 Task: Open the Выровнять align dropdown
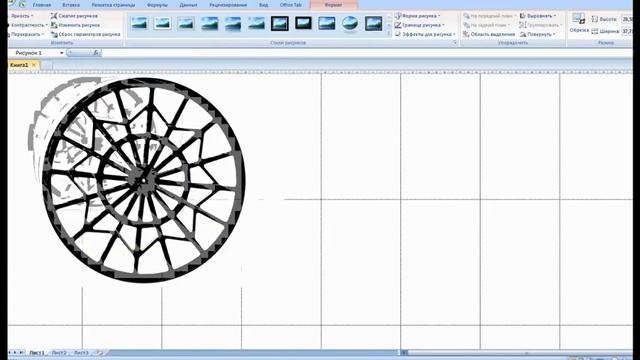tap(538, 16)
